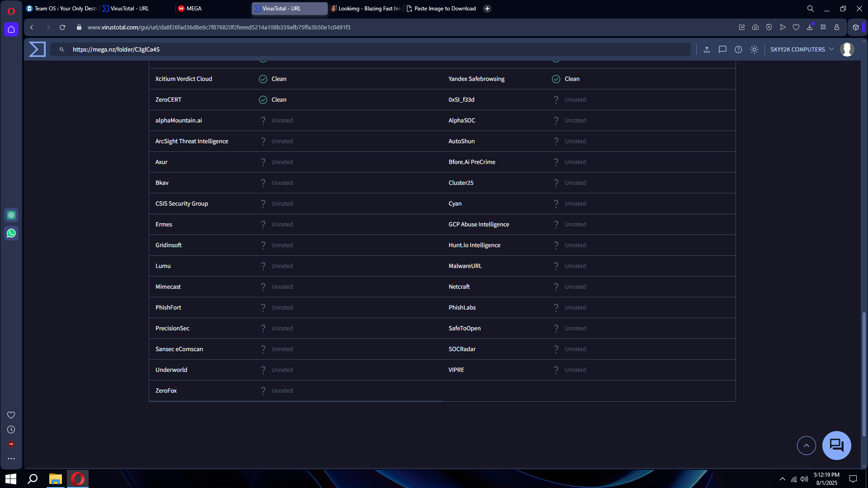Focus the VirusTotal URL search field
Image resolution: width=868 pixels, height=488 pixels.
[371, 49]
